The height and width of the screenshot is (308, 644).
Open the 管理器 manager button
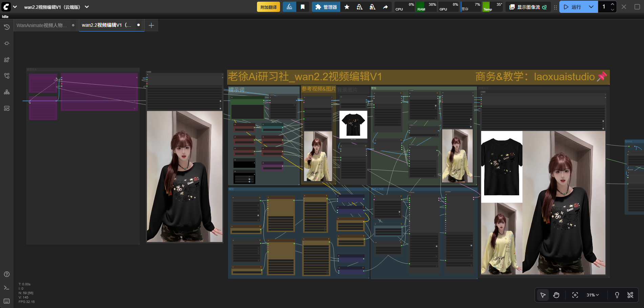pos(326,7)
